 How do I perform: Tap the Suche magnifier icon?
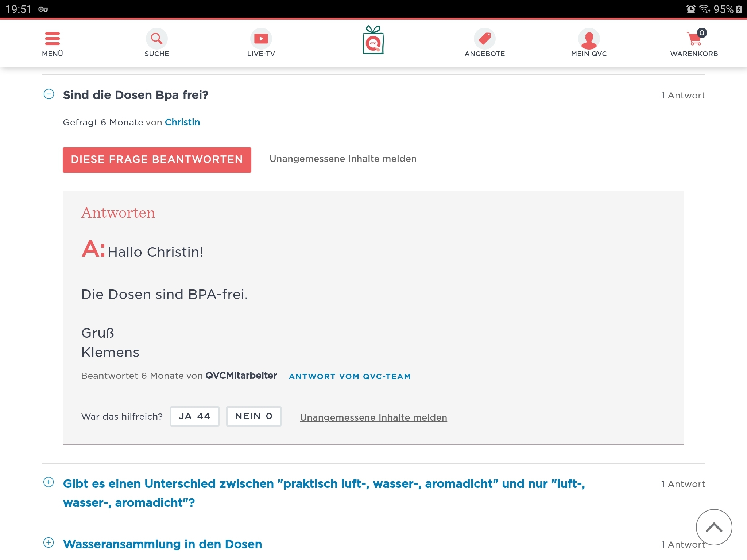[x=156, y=39]
